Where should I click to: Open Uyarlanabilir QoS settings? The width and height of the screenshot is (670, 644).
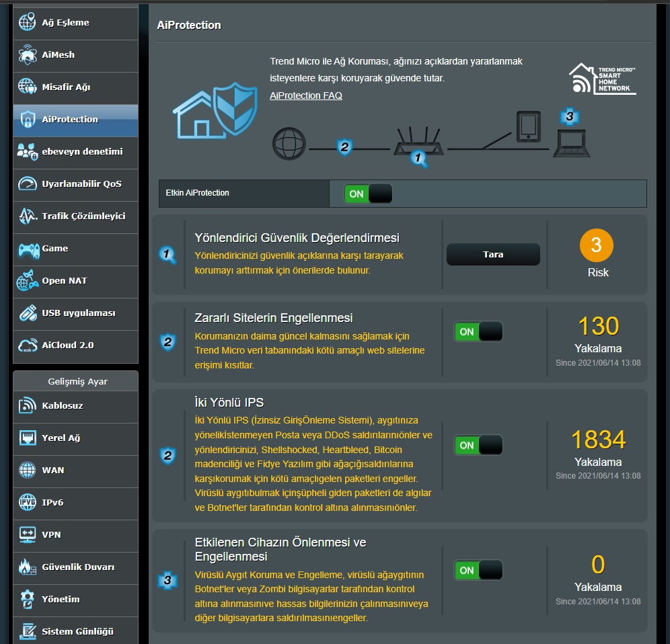[75, 186]
